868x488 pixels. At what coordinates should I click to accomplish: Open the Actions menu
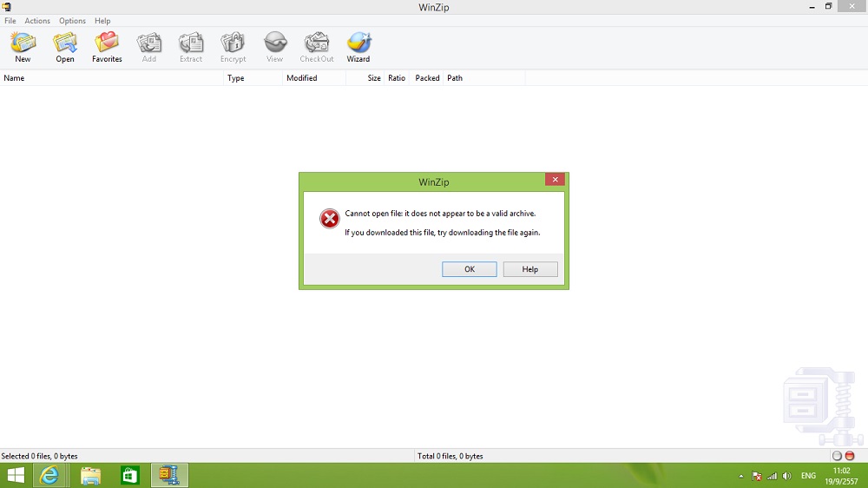tap(37, 21)
